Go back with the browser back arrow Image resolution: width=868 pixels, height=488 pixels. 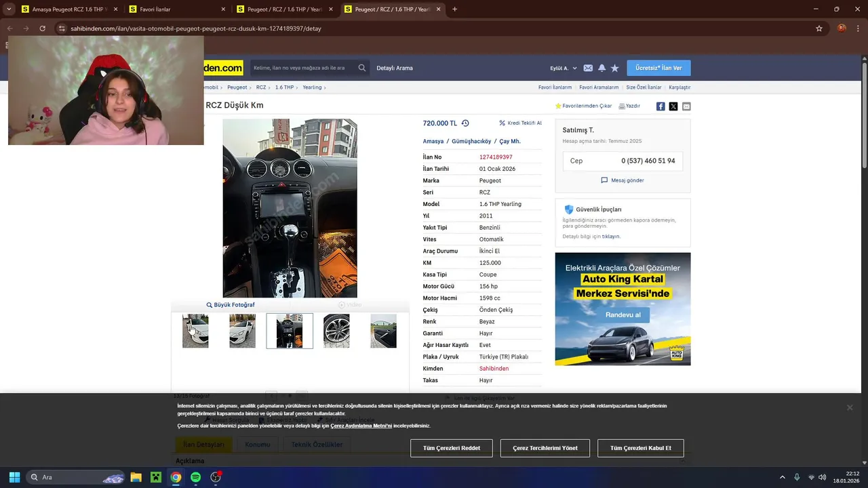click(9, 28)
